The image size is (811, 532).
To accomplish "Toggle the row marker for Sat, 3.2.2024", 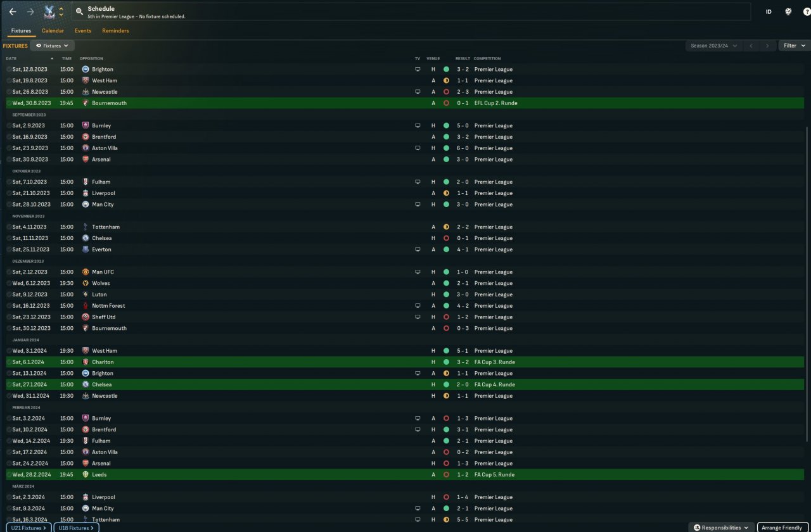I will coord(9,419).
